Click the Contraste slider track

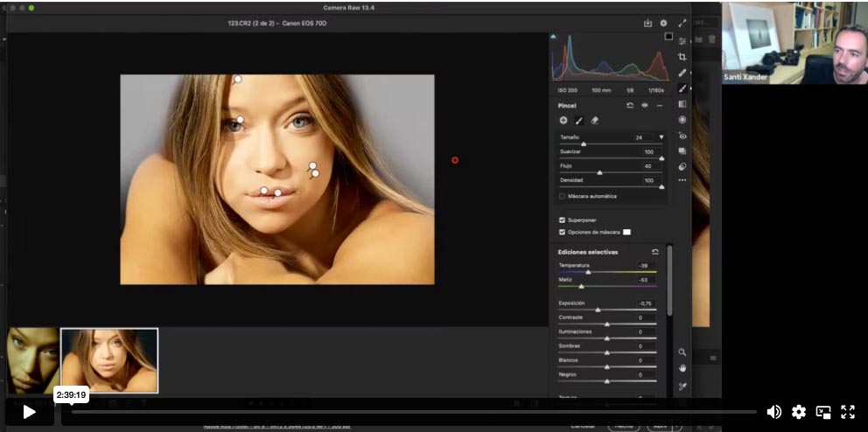(607, 324)
